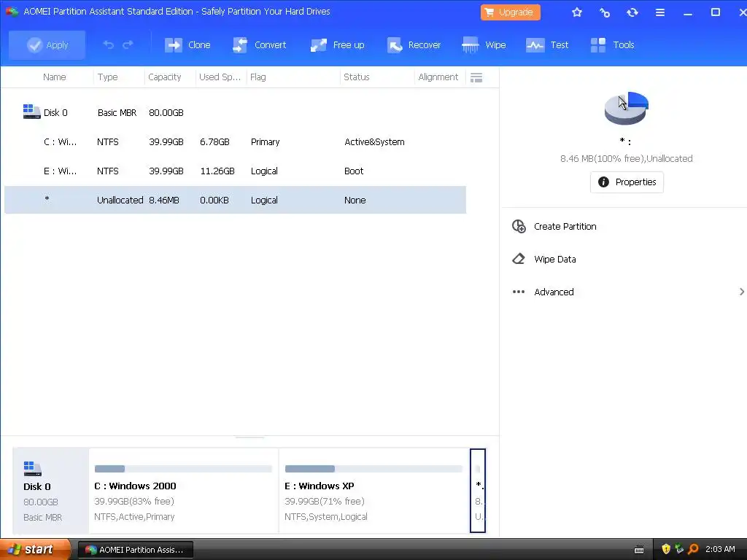Open the Tools menu
Screen dimensions: 747x560
point(612,44)
